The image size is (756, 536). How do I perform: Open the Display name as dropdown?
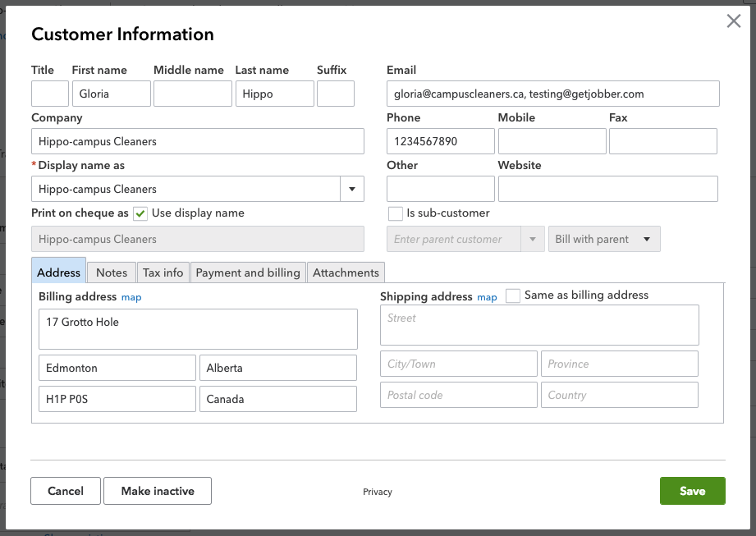click(x=351, y=189)
